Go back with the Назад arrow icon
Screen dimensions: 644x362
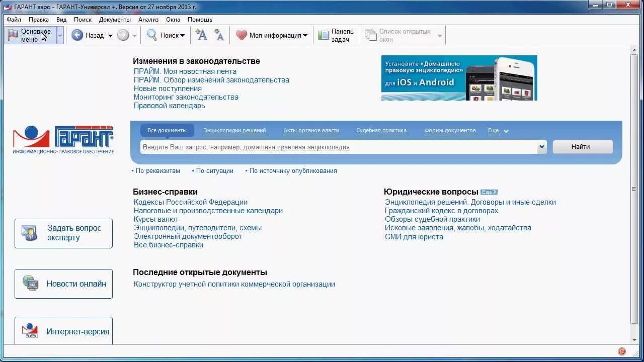(x=77, y=35)
